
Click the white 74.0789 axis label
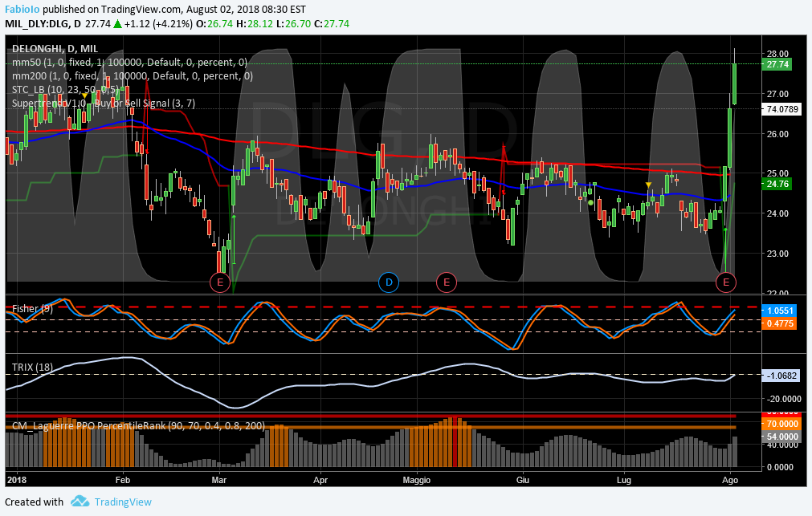(782, 109)
